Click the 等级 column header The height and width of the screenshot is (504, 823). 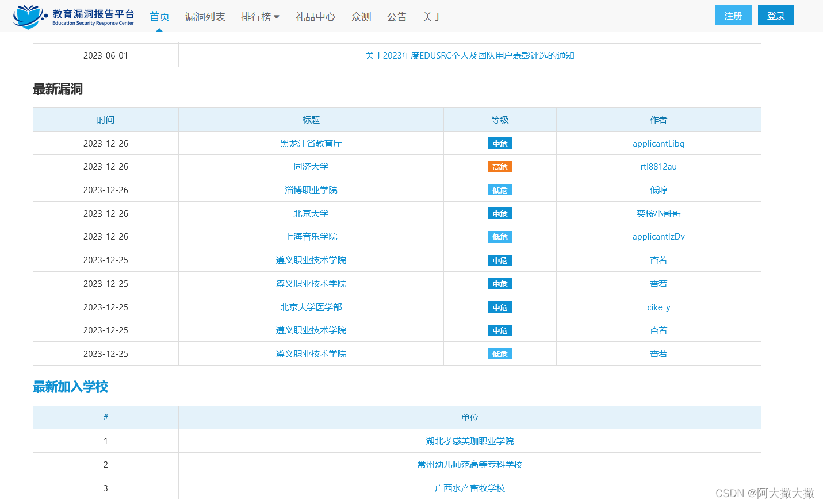500,120
